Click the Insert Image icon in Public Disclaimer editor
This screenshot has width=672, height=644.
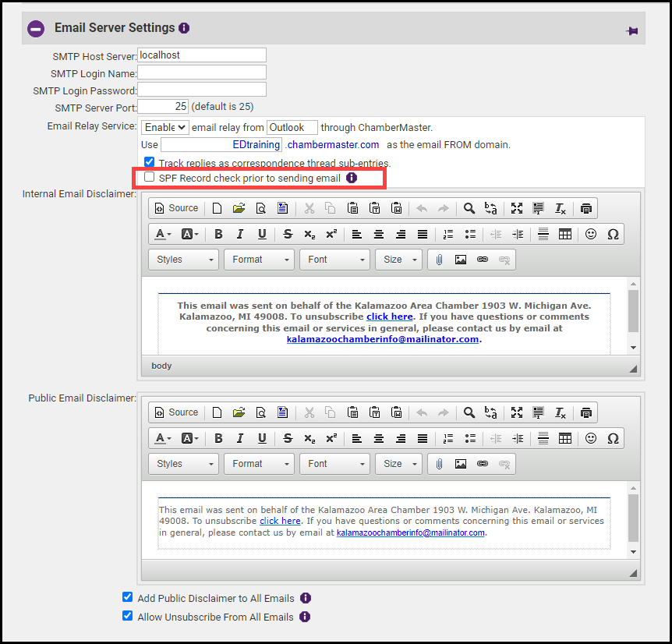[x=461, y=464]
